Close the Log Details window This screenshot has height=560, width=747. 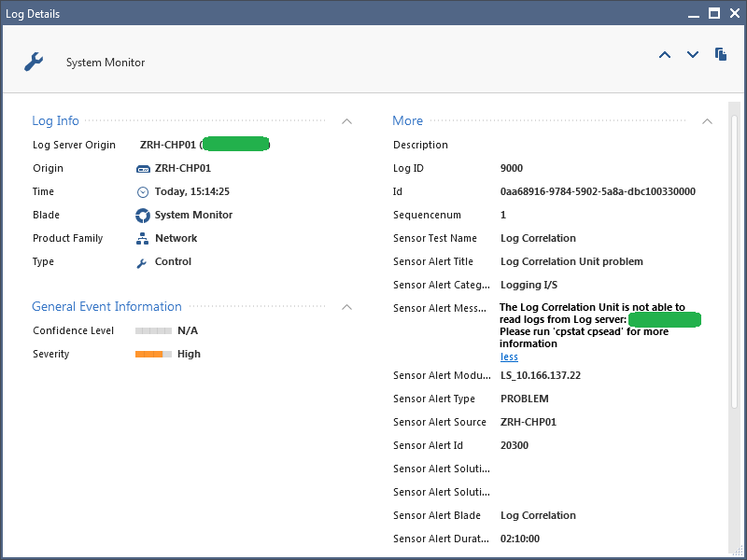(x=735, y=13)
